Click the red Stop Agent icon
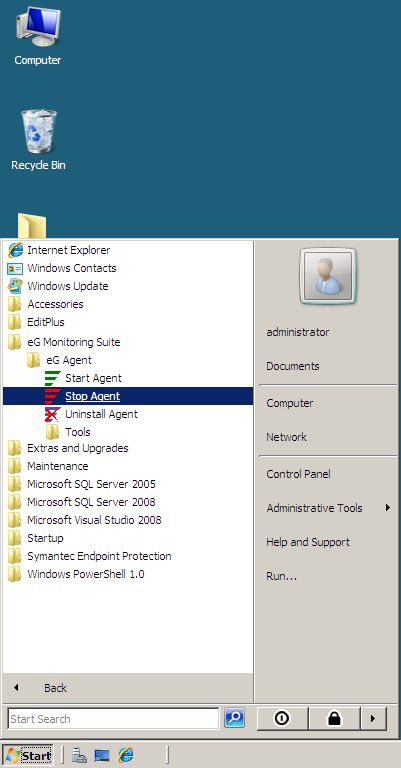This screenshot has height=768, width=401. (52, 396)
